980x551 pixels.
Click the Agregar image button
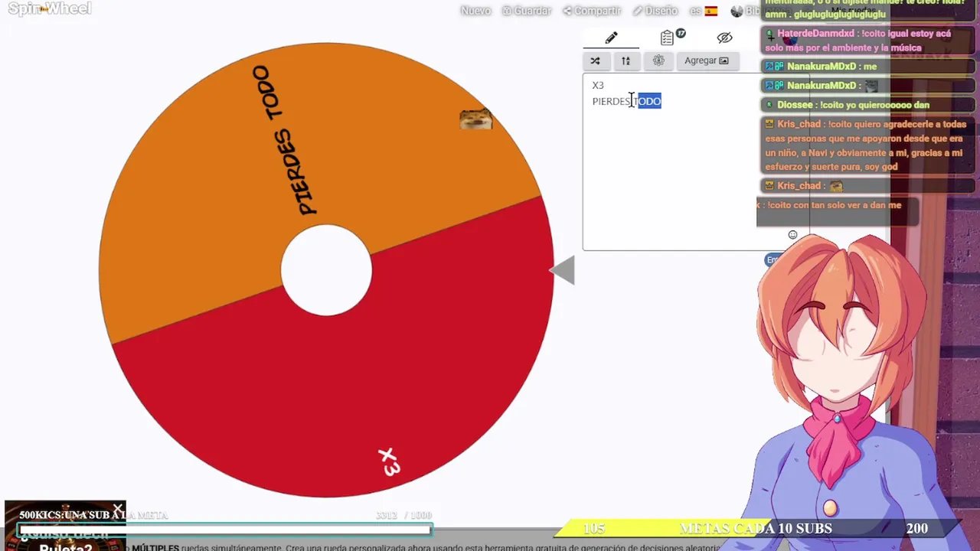(707, 60)
